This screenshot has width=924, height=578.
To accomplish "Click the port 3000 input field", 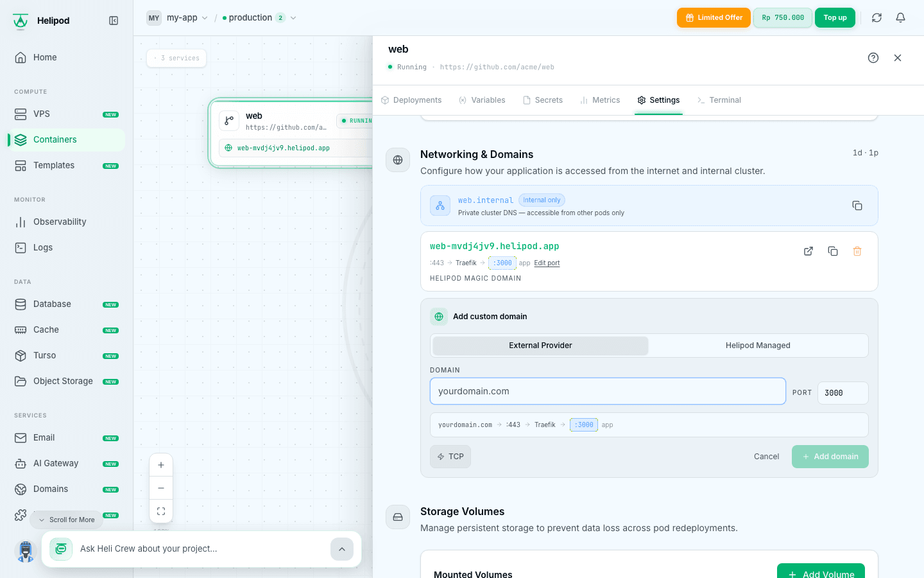I will pos(843,393).
